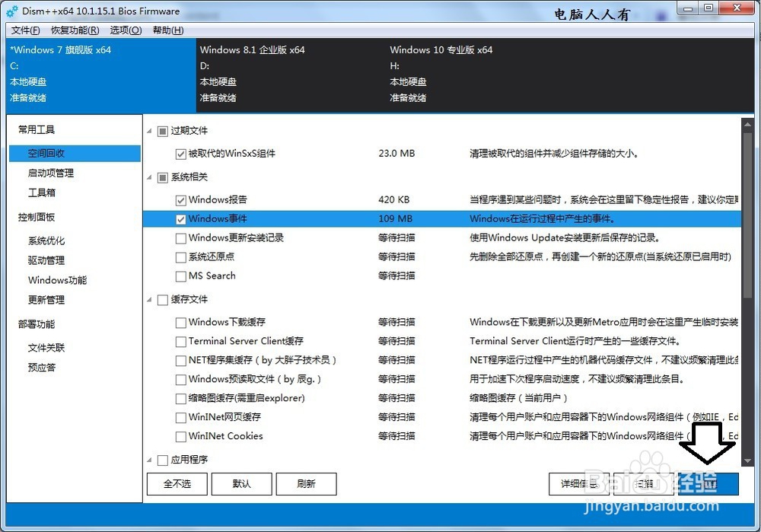The height and width of the screenshot is (532, 761).
Task: Click the 420 KB size value
Action: pos(394,199)
